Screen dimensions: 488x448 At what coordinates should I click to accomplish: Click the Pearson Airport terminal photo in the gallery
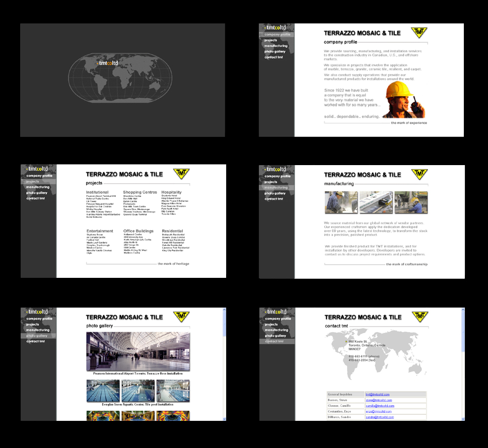tap(138, 351)
